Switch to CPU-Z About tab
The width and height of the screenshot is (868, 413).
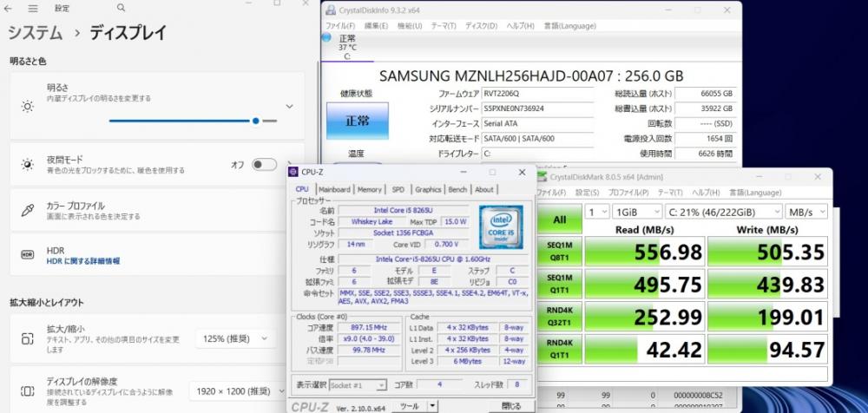click(483, 189)
